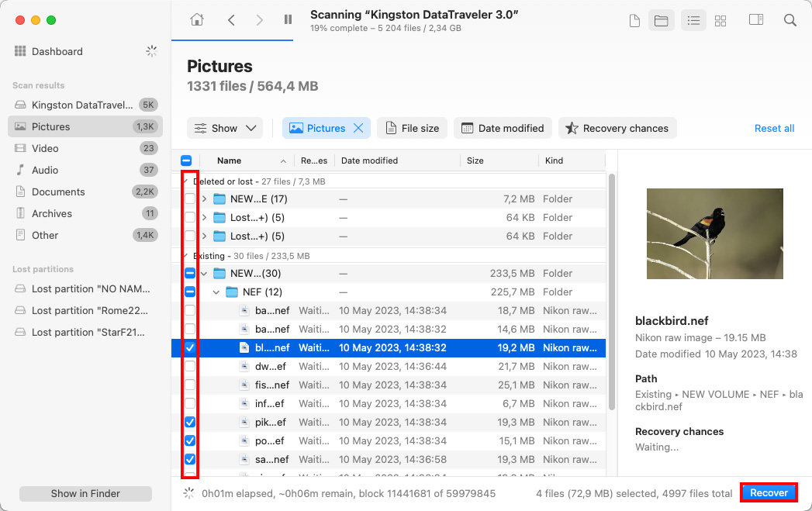Select the folder view icon
Image resolution: width=812 pixels, height=511 pixels.
pyautogui.click(x=662, y=20)
